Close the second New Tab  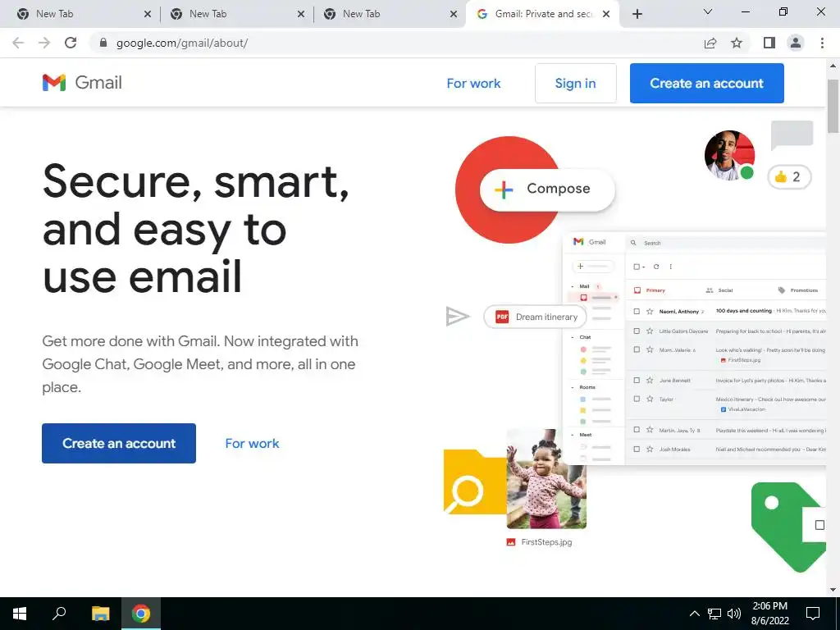point(301,14)
